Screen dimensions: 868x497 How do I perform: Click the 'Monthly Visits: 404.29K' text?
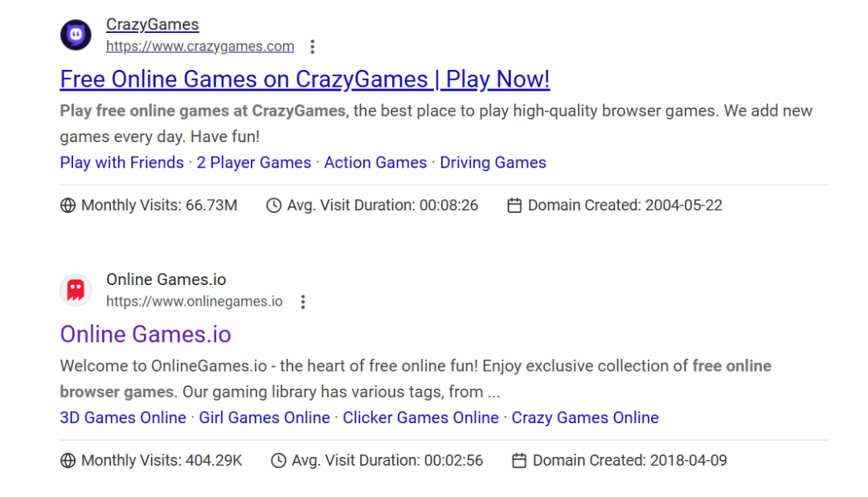(162, 461)
